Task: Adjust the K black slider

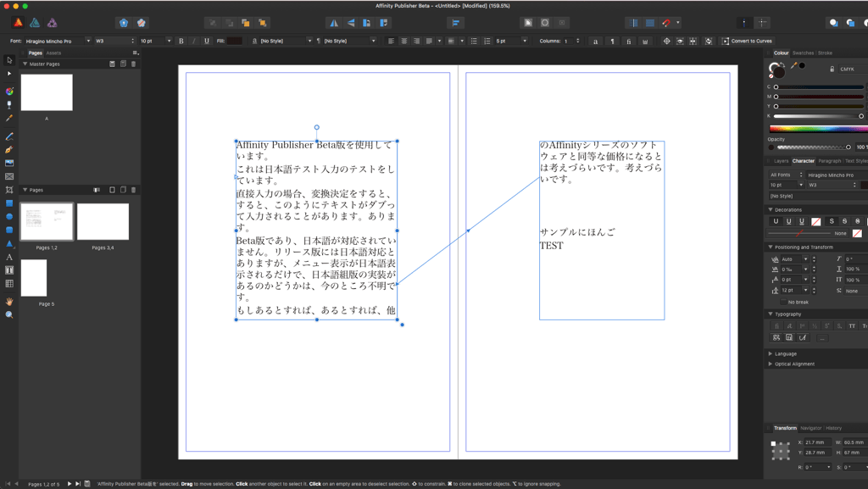Action: (818, 116)
